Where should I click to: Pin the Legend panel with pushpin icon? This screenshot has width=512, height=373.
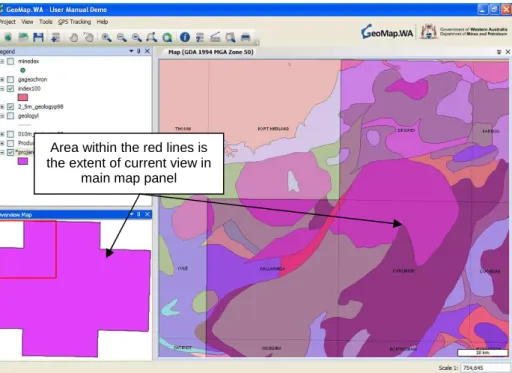click(x=139, y=51)
